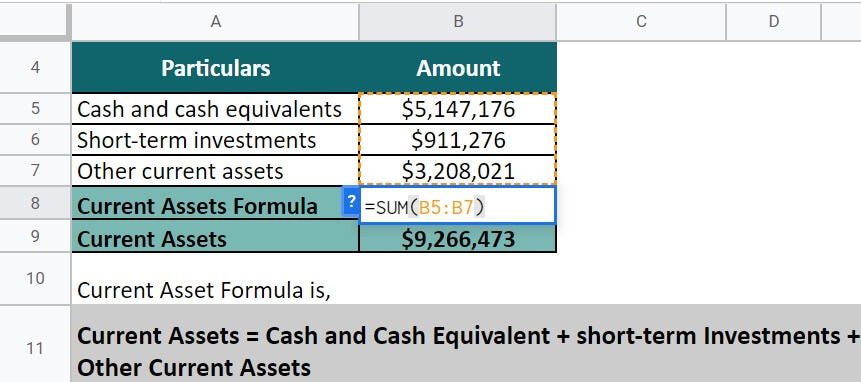Click the formula input field containing =SUM(B5:B7)
The height and width of the screenshot is (382, 861).
[x=457, y=205]
